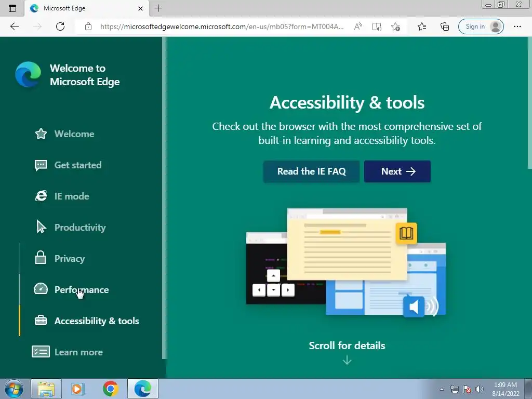View site information via the lock icon
Screen dimensions: 532x399
tap(88, 26)
